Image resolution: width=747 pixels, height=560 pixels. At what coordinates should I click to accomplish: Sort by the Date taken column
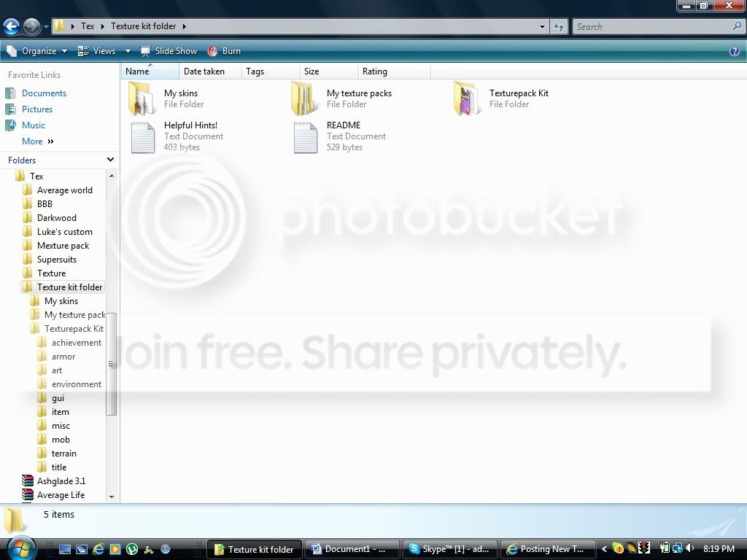204,71
